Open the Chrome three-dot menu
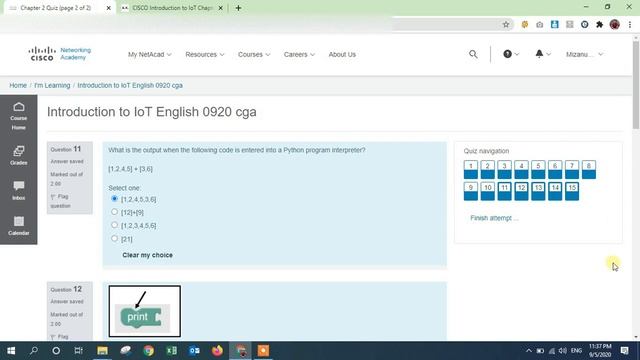The image size is (640, 360). coord(630,24)
